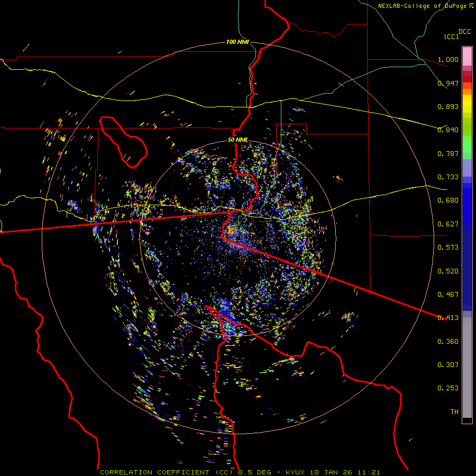Select the 0.413 legend value
Viewport: 476px width, 476px height.
point(448,318)
